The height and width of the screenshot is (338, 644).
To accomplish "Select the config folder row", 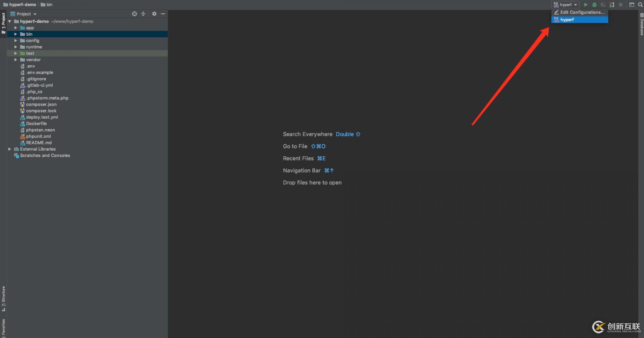I will point(87,41).
